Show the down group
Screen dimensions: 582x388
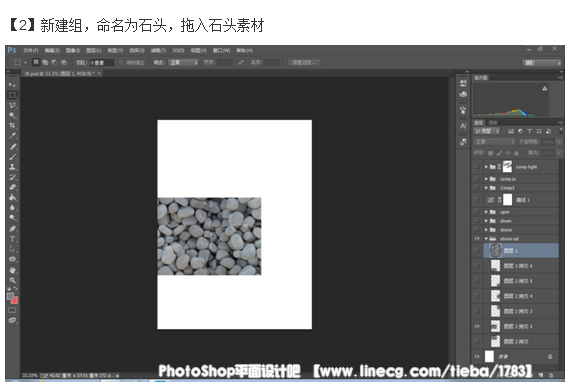(x=477, y=221)
